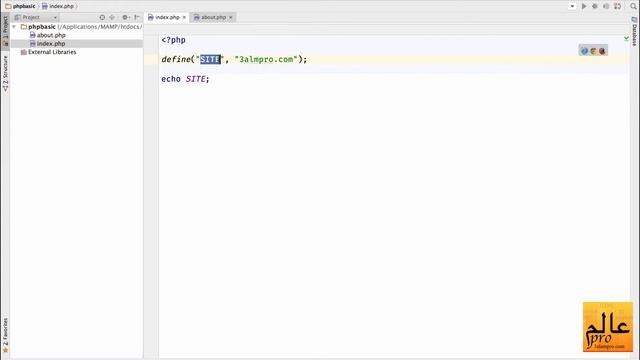The image size is (640, 360).
Task: Open the run configuration dropdown
Action: coord(572,6)
